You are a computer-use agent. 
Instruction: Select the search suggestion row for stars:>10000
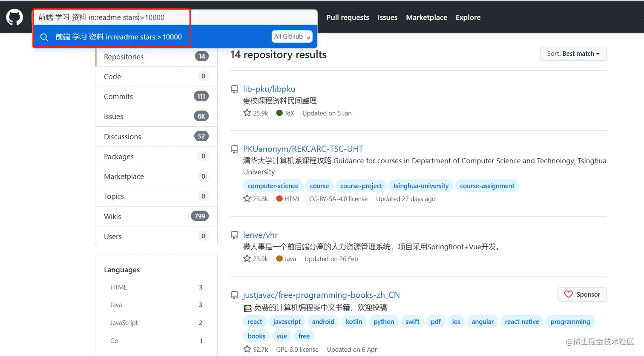click(175, 37)
